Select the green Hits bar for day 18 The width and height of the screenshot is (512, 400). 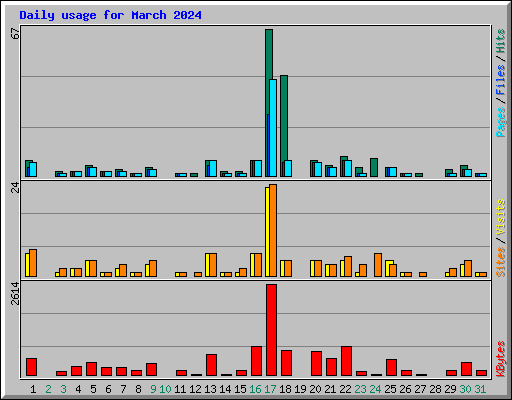click(x=284, y=118)
